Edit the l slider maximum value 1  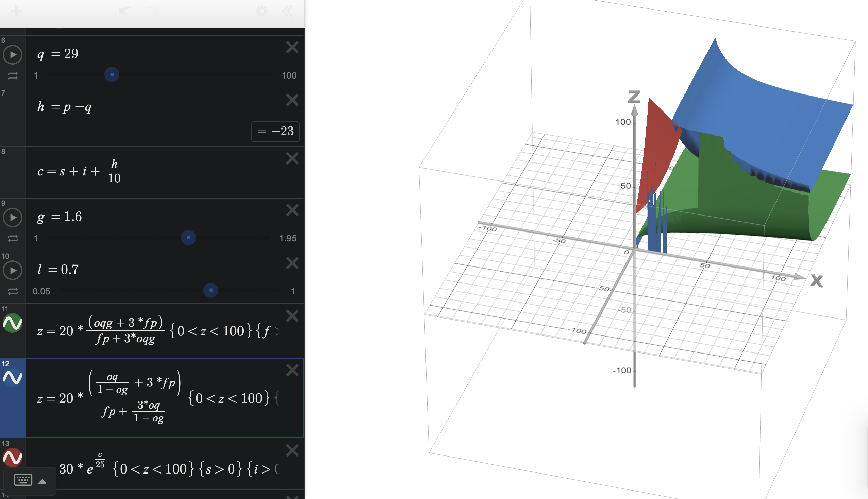coord(293,291)
